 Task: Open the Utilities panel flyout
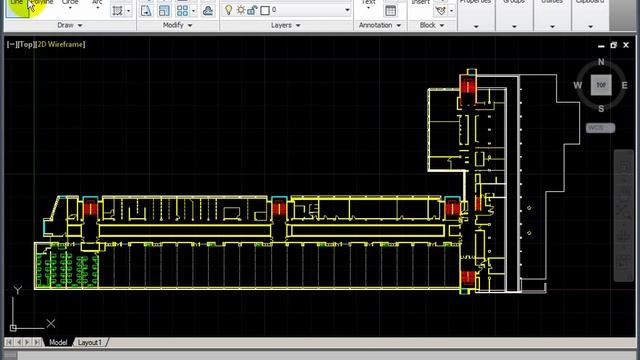click(x=552, y=27)
